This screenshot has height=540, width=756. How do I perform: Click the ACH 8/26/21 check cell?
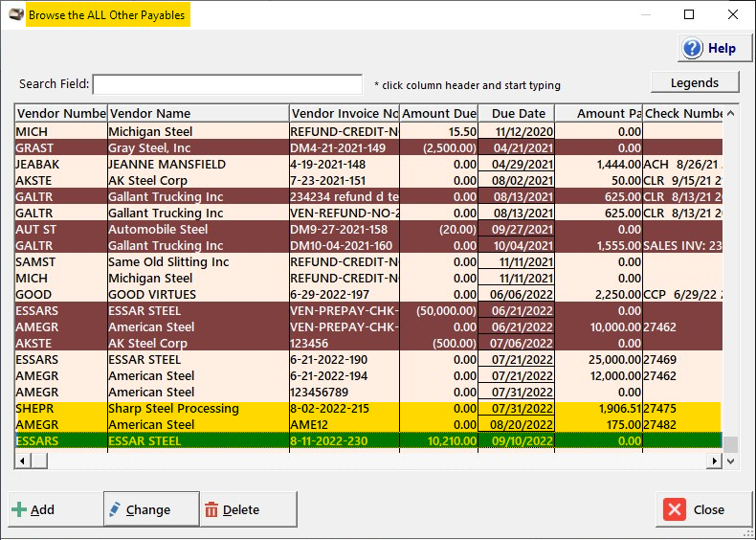coord(682,164)
